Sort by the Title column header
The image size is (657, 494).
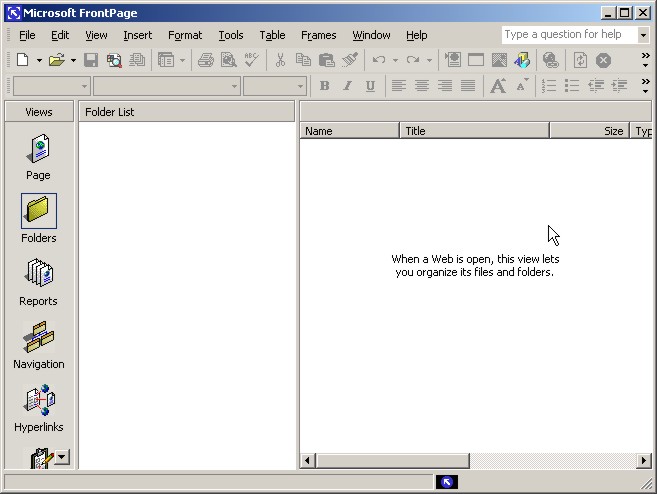tap(474, 131)
